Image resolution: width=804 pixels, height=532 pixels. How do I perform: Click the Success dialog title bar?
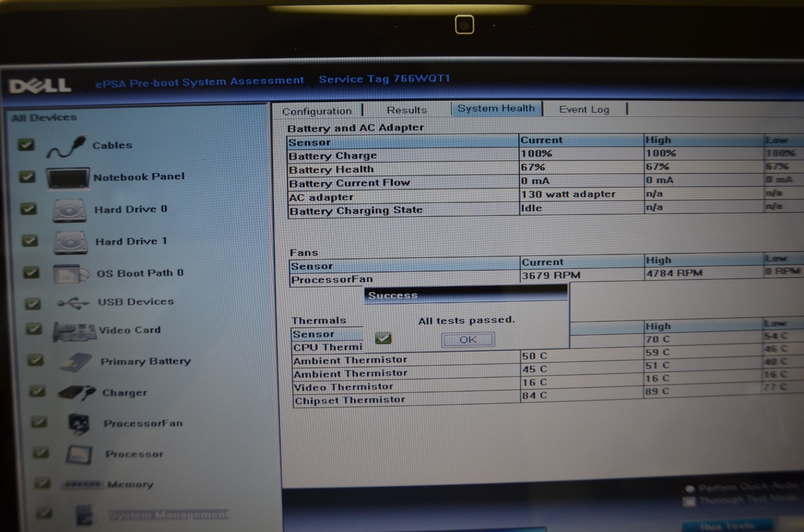[466, 295]
